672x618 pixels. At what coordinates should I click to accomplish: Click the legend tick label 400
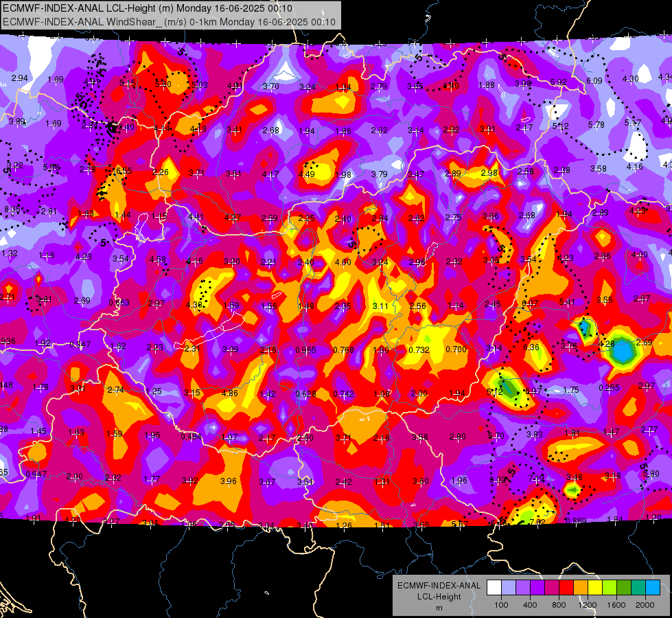pyautogui.click(x=530, y=605)
